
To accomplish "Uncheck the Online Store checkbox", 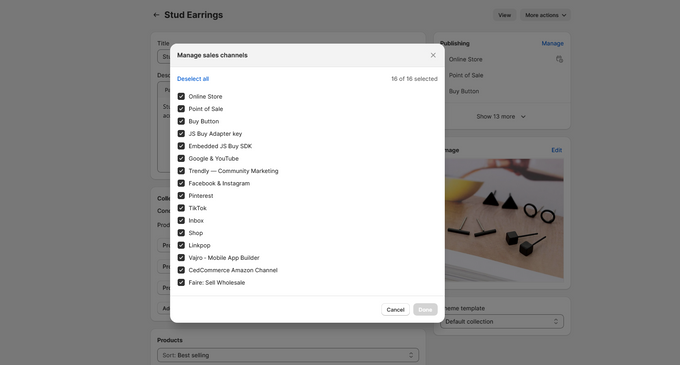I will coord(181,96).
